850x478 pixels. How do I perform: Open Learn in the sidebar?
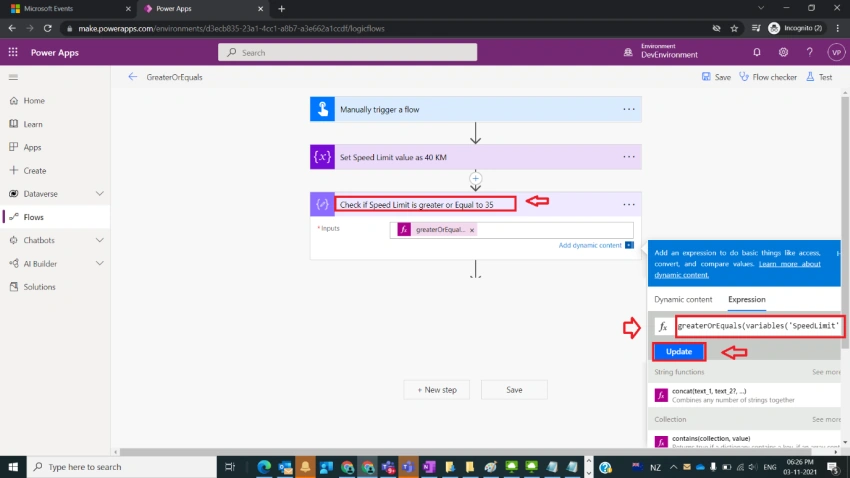[x=33, y=124]
